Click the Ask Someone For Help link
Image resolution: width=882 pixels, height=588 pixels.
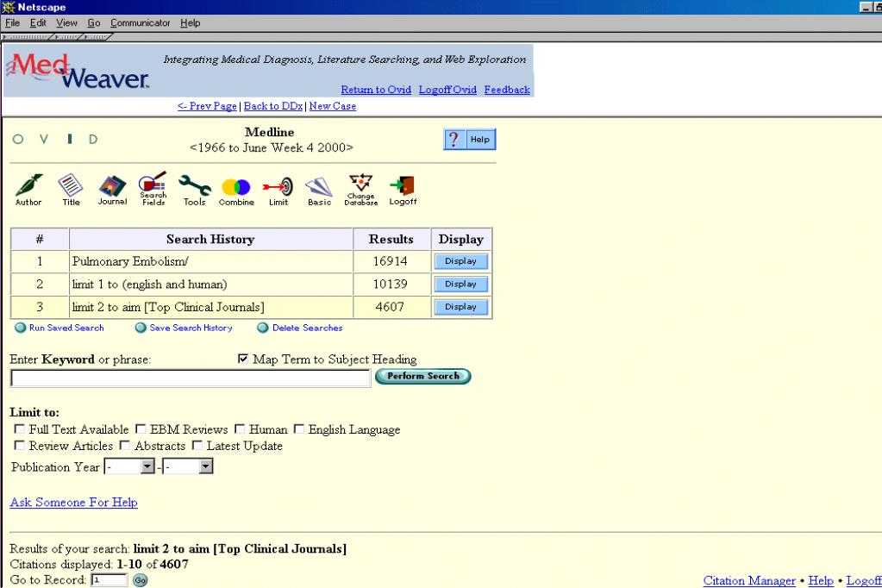73,502
